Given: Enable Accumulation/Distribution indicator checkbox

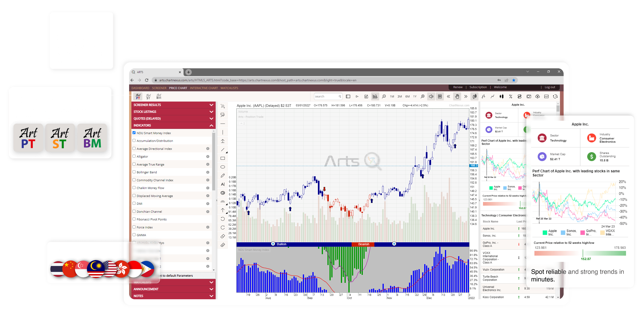Looking at the screenshot, I should tap(134, 141).
